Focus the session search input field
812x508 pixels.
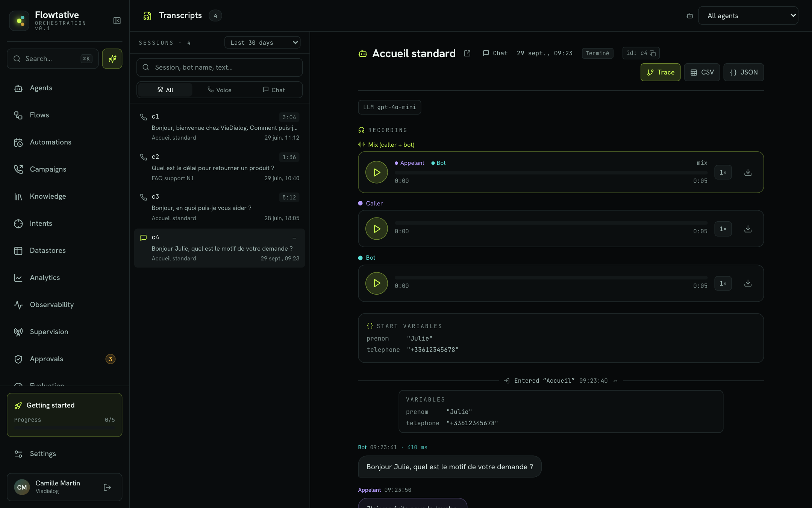tap(220, 67)
